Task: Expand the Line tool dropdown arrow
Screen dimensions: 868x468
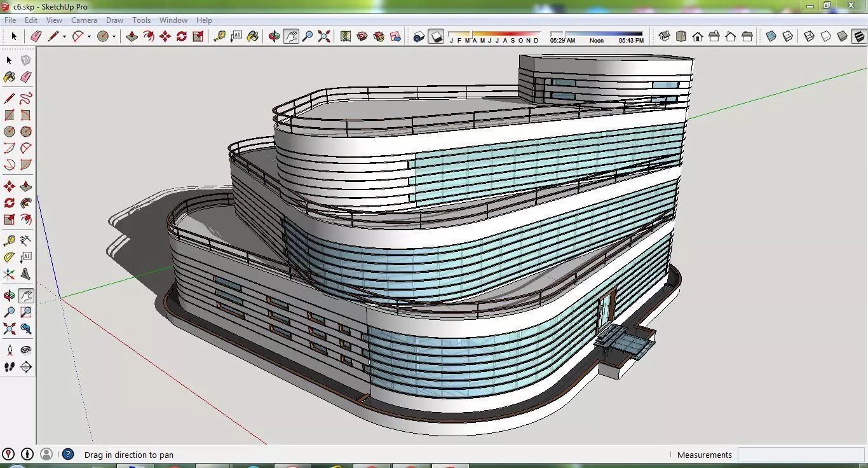Action: point(64,36)
